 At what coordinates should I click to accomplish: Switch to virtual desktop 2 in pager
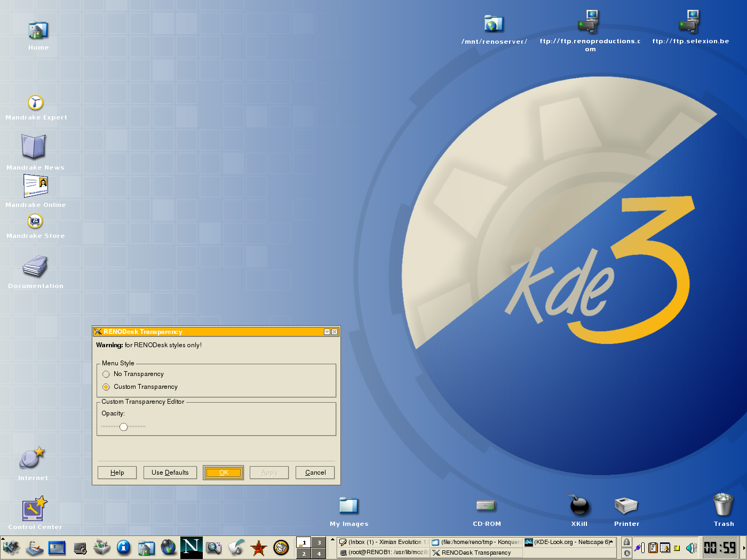tap(304, 554)
